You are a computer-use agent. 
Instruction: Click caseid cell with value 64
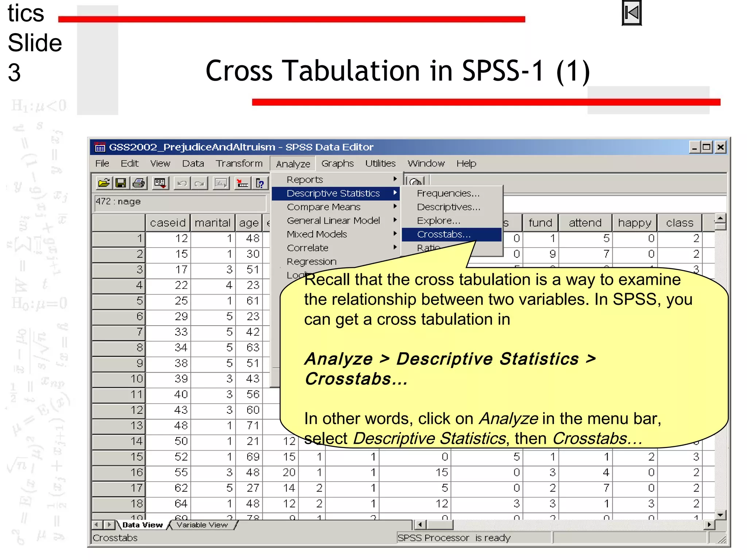168,503
